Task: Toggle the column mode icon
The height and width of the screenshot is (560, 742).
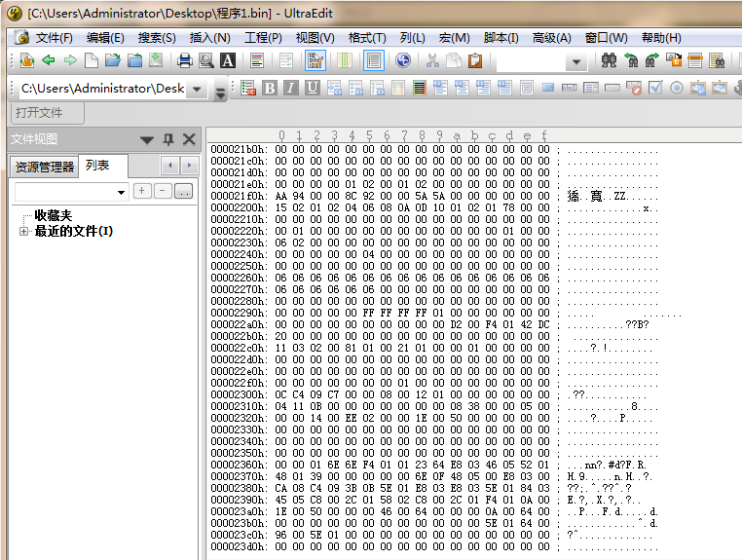Action: [x=345, y=60]
